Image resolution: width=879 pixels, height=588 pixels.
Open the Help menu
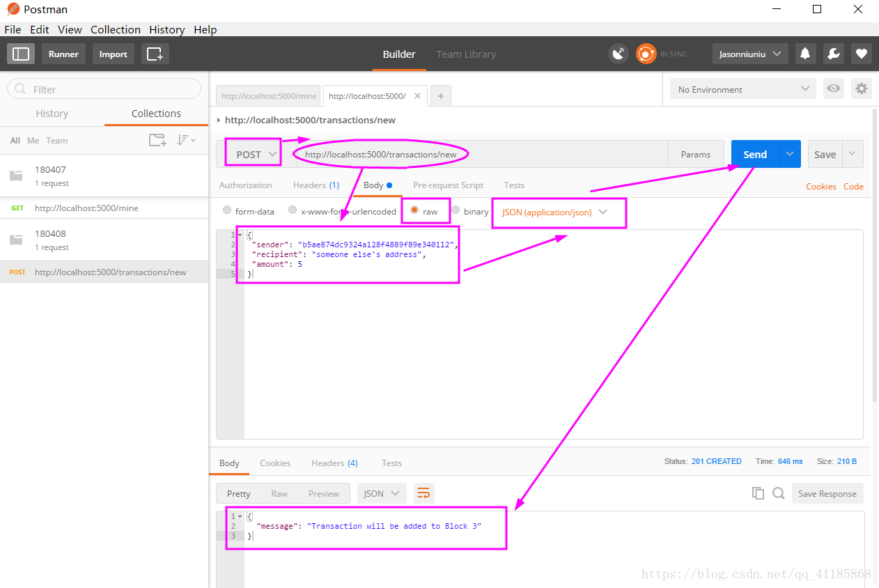[x=205, y=29]
